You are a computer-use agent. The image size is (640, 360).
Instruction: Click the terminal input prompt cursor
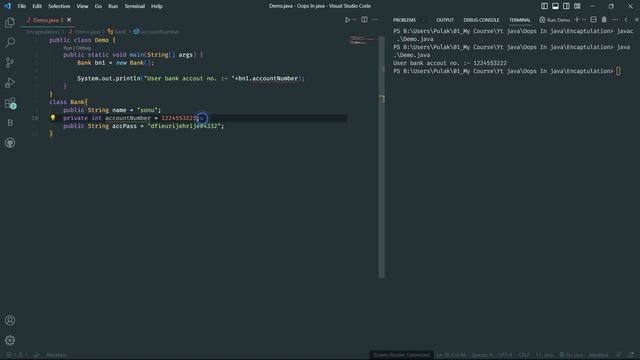[x=618, y=71]
